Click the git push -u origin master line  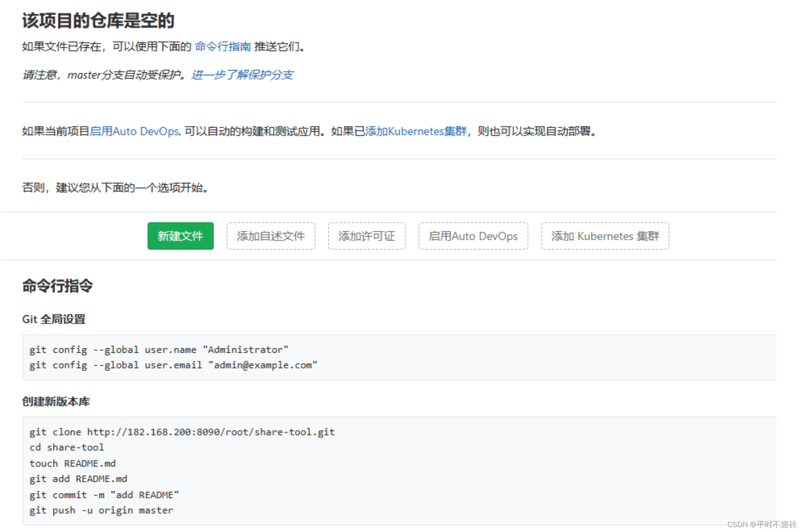pyautogui.click(x=101, y=511)
